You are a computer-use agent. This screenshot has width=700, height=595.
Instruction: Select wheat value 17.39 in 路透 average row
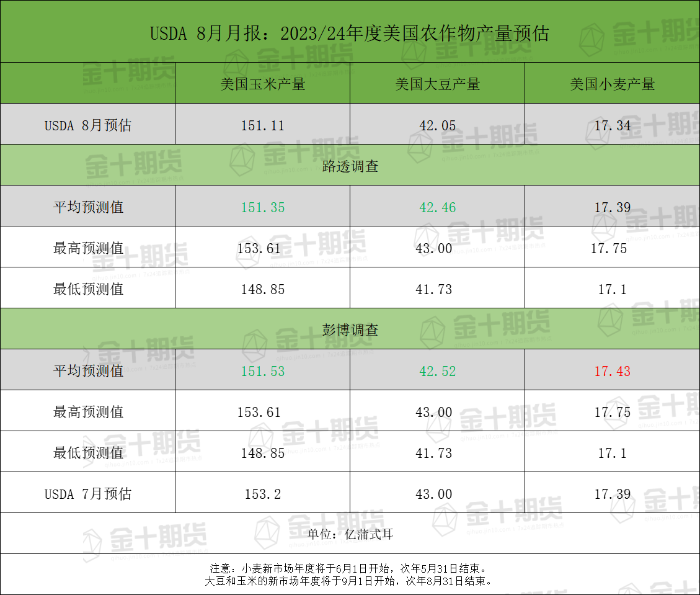click(x=613, y=208)
